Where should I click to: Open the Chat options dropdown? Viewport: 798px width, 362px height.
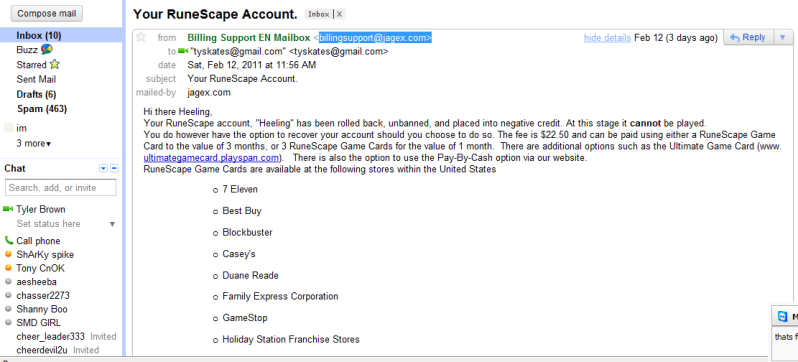[104, 169]
